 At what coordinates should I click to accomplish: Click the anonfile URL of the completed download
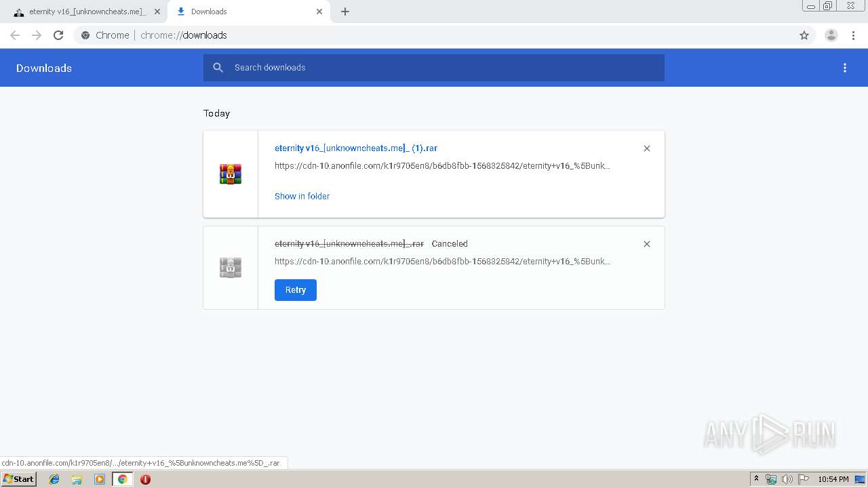[x=442, y=165]
